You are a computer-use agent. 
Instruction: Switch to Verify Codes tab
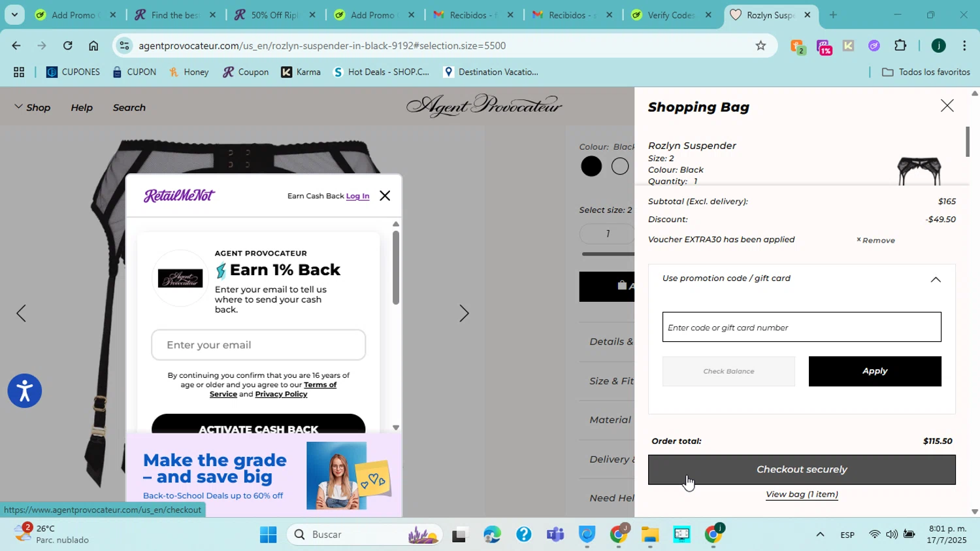672,14
